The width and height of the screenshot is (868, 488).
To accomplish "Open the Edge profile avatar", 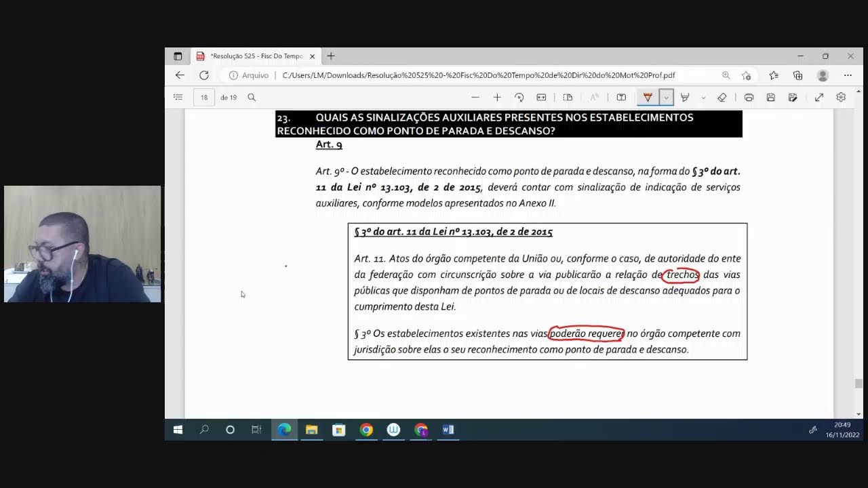I will coord(823,75).
